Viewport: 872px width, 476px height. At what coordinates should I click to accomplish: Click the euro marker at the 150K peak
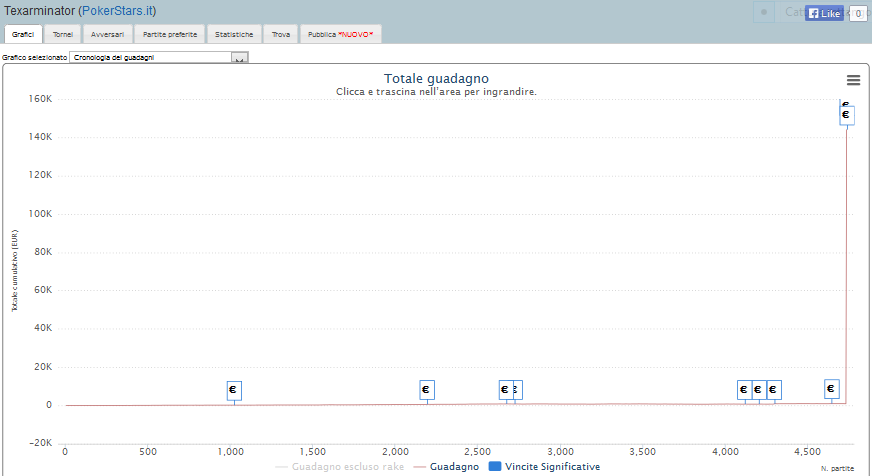[846, 115]
